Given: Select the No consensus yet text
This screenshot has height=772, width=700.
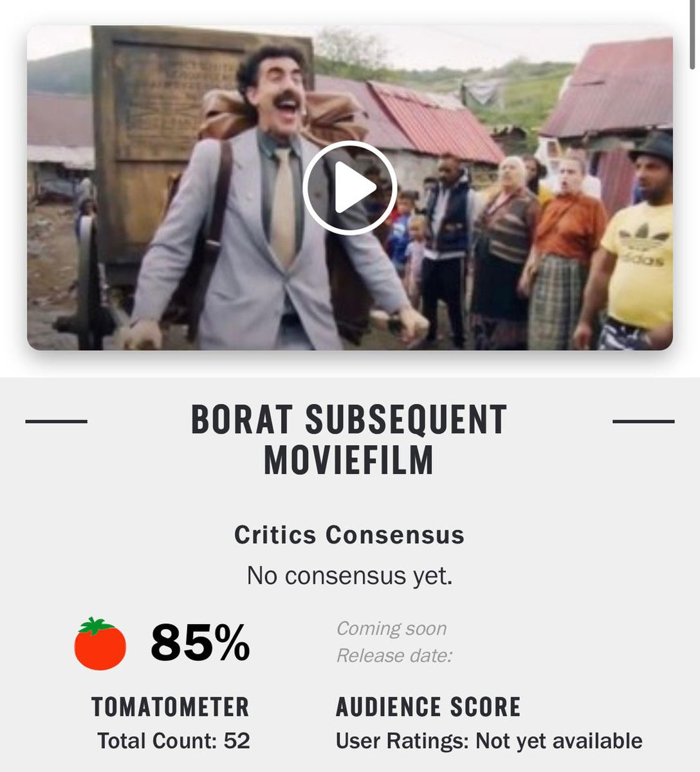Looking at the screenshot, I should coord(350,576).
